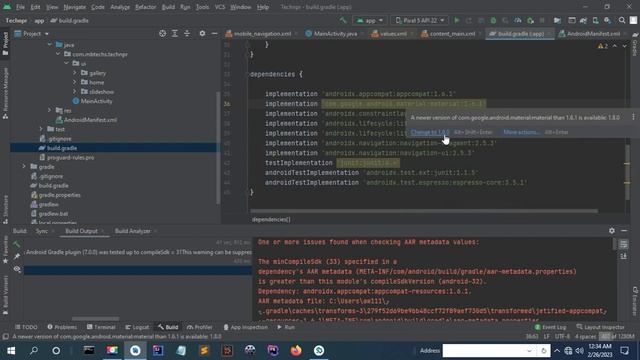Open the Resource Manager side button

(x=5, y=93)
